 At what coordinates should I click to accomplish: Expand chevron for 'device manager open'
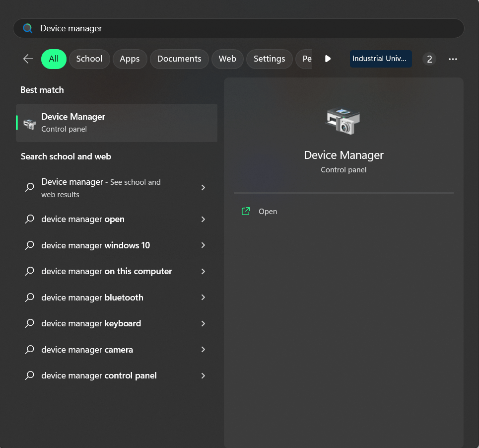[203, 219]
